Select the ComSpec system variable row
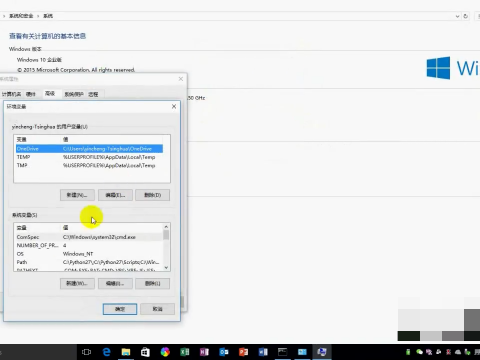 coord(89,237)
